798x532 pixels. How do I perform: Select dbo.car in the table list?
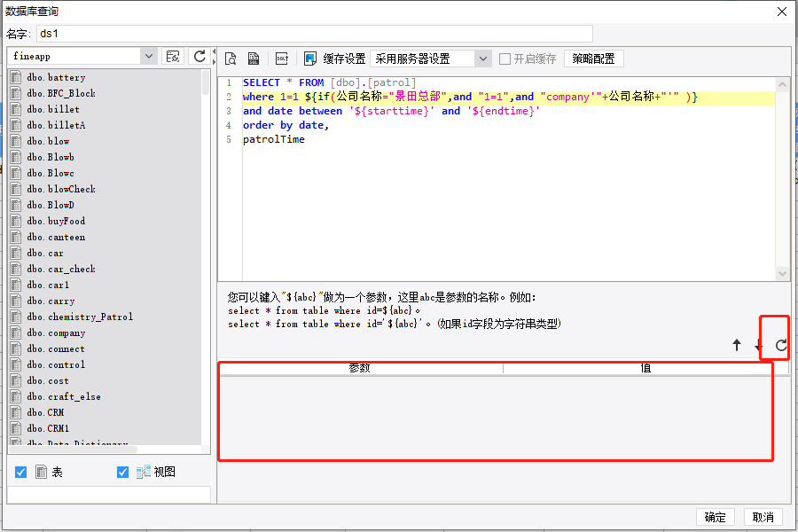click(45, 253)
